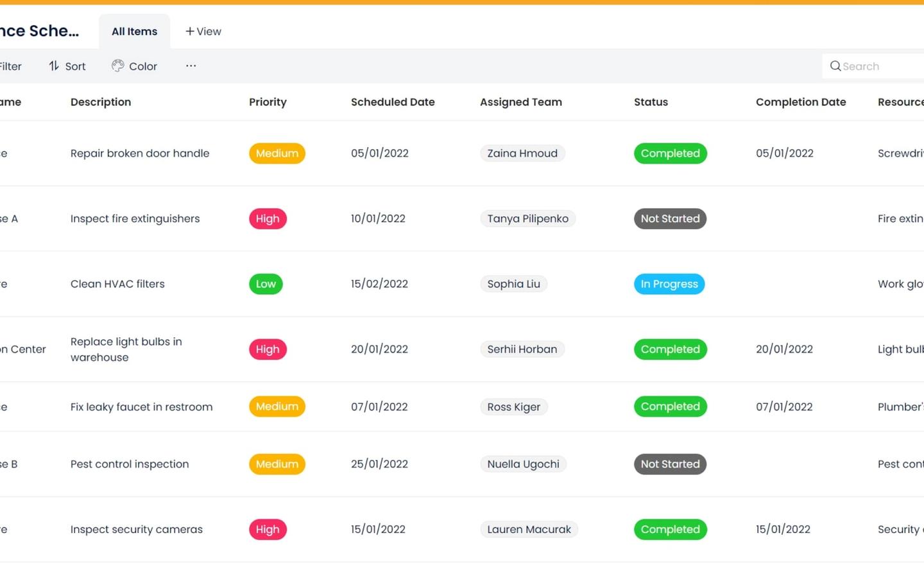Click completion date 15/01/2022
Screen dimensions: 924x578
[x=783, y=530]
